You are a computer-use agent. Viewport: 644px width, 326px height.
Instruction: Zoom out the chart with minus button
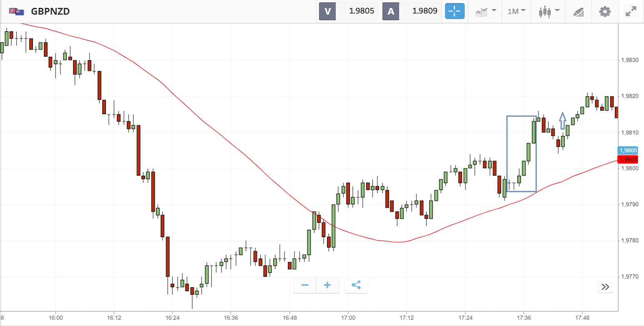[305, 285]
